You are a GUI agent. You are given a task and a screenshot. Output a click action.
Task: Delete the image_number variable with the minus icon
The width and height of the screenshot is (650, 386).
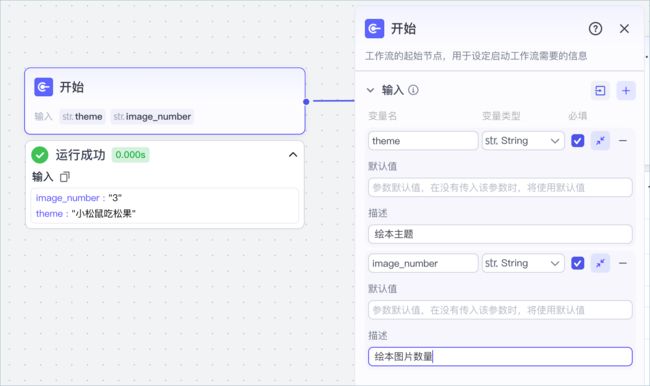tap(622, 263)
